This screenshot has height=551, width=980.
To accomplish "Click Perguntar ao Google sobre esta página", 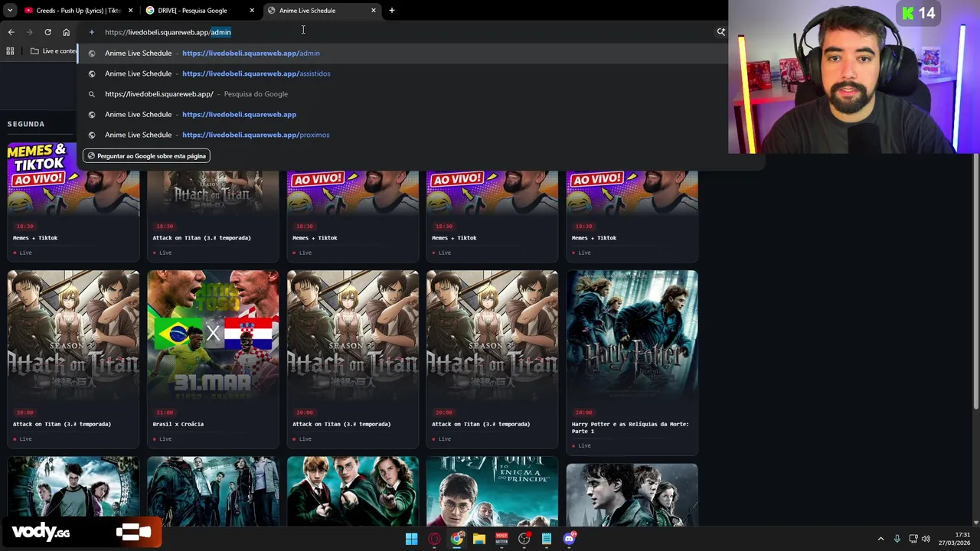I will click(146, 156).
